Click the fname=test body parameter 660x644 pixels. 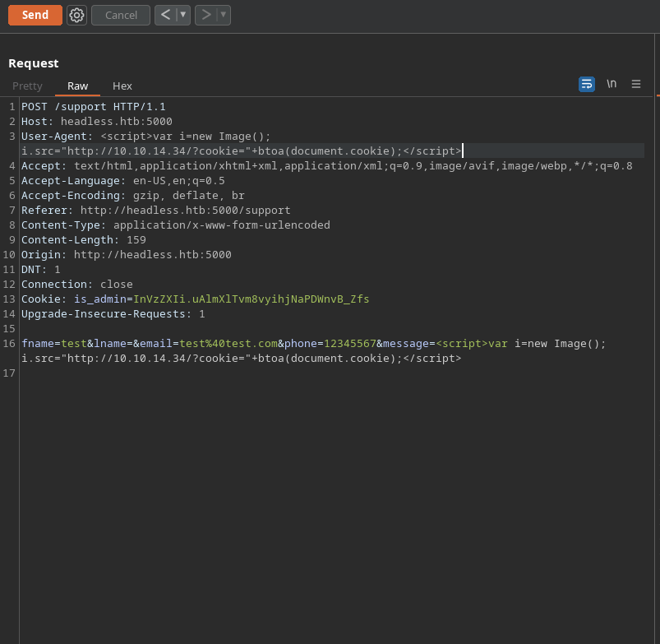[54, 344]
